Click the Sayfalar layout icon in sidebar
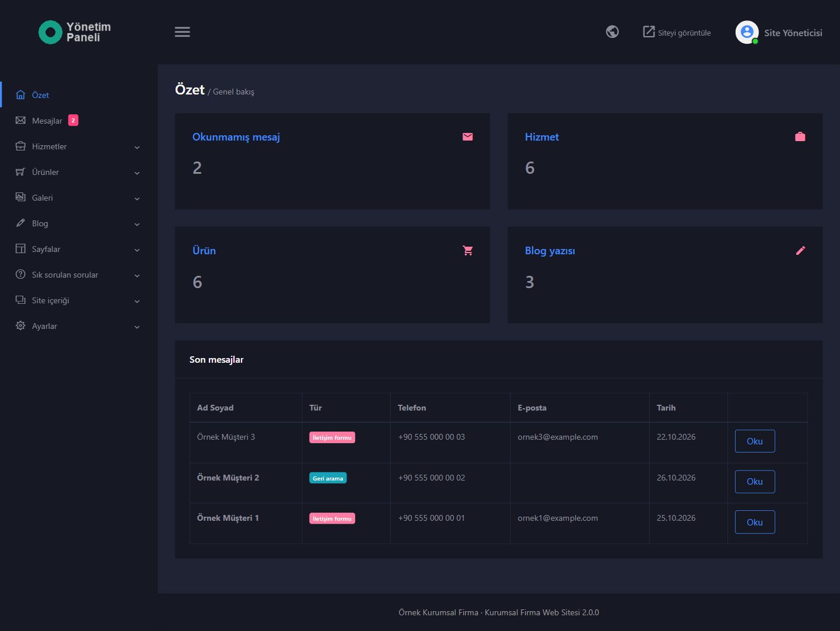This screenshot has width=840, height=631. click(20, 248)
